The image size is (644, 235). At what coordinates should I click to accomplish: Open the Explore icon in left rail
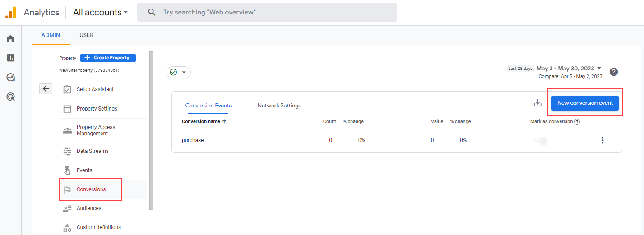[10, 77]
